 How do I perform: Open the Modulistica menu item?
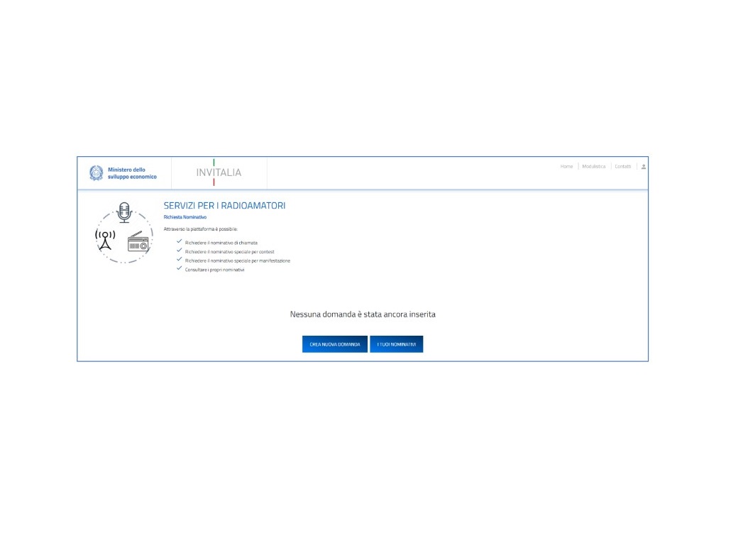(x=593, y=167)
